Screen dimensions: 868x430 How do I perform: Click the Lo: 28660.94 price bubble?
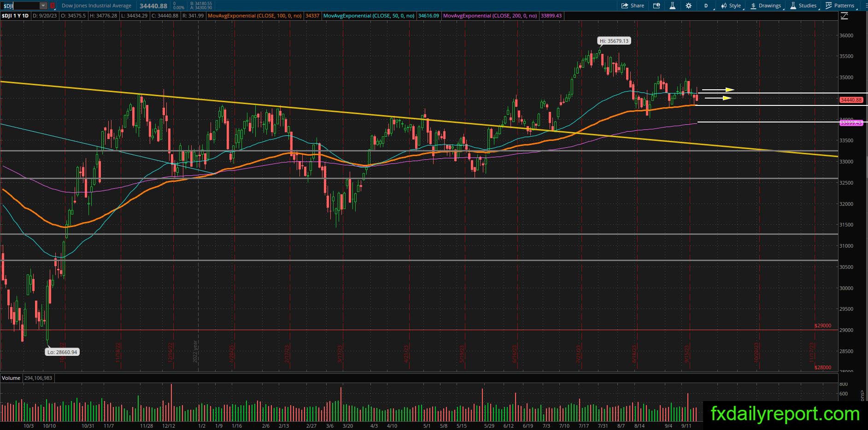coord(62,352)
